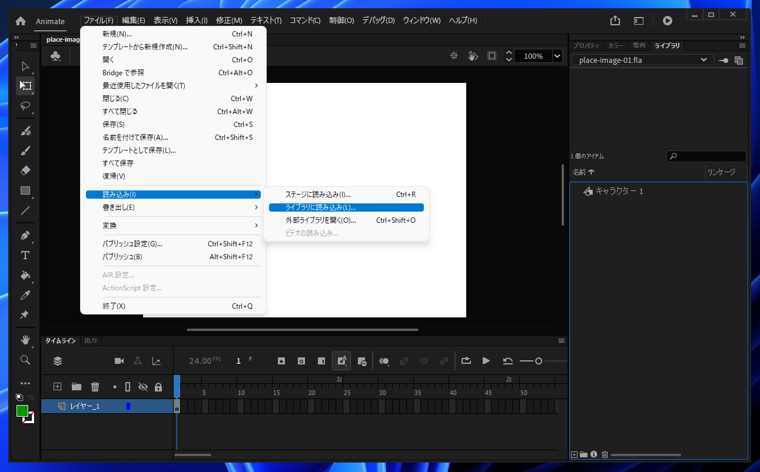This screenshot has width=760, height=472.
Task: Click the Share/export icon in title bar
Action: point(615,20)
